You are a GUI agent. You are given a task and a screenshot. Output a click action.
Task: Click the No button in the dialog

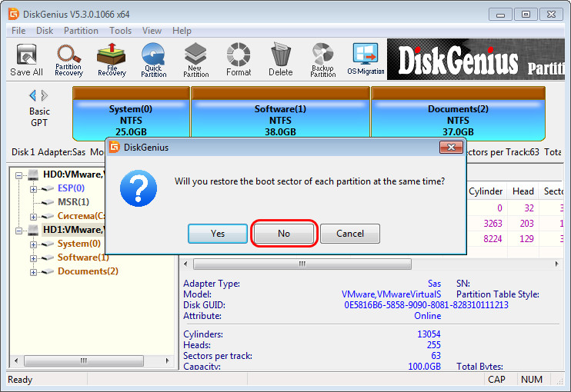tap(284, 234)
